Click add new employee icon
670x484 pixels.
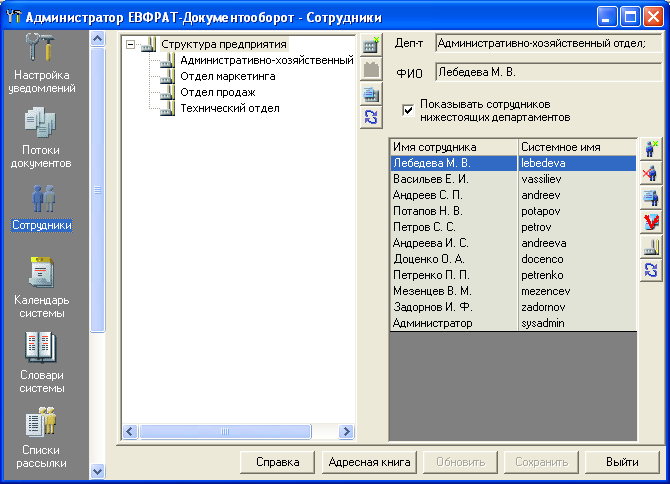pyautogui.click(x=651, y=149)
